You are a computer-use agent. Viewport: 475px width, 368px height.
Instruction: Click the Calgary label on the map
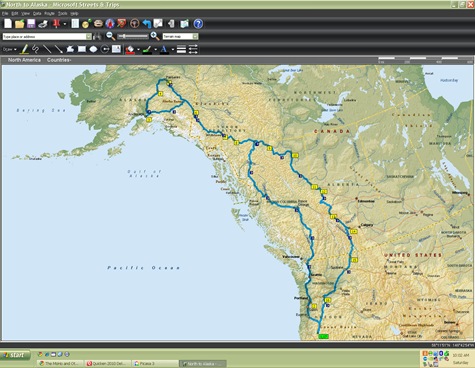(367, 225)
